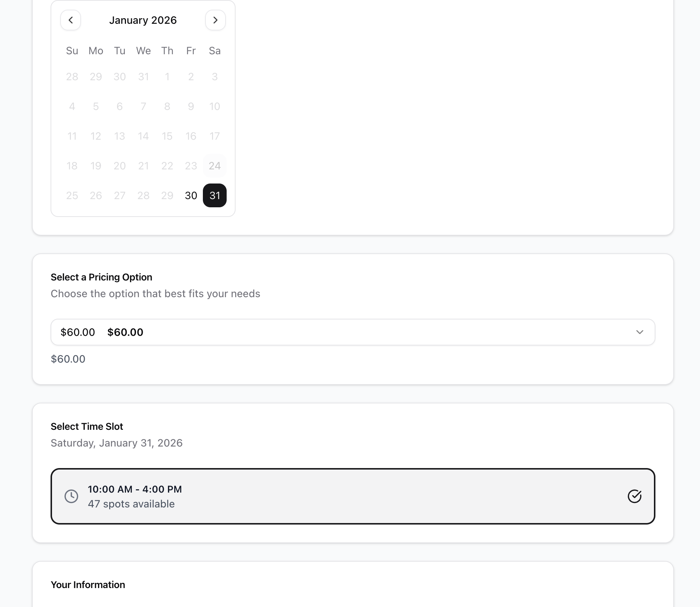Click the next month arrow

tap(215, 20)
